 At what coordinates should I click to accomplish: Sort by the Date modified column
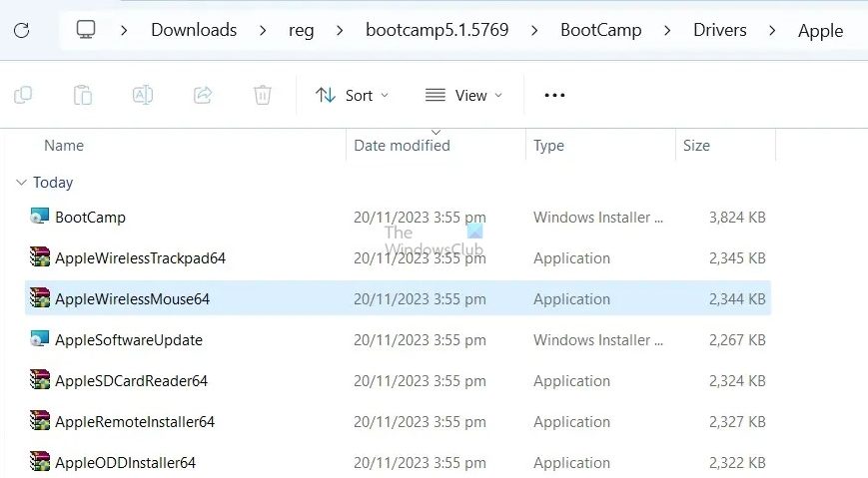click(402, 146)
